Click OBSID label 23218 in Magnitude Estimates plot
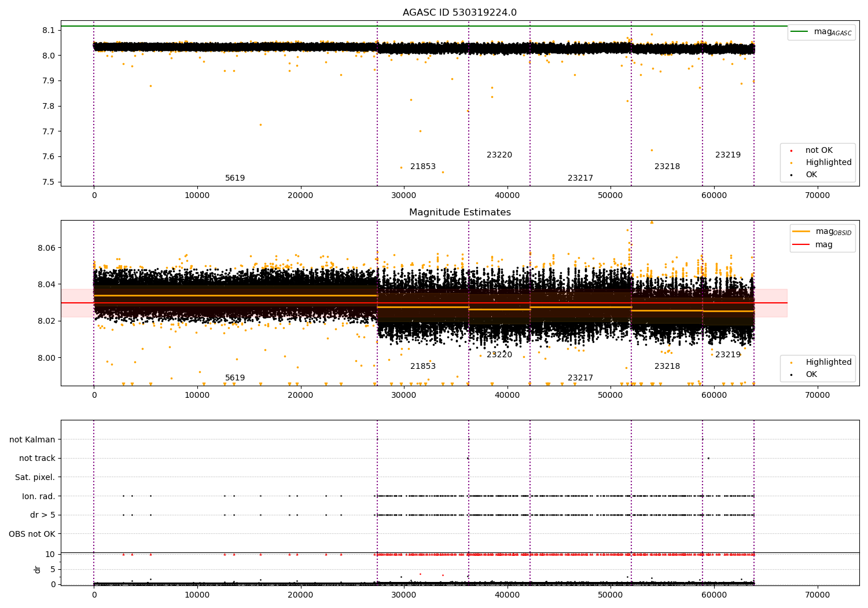Screen dimensions: 868x608 click(667, 367)
